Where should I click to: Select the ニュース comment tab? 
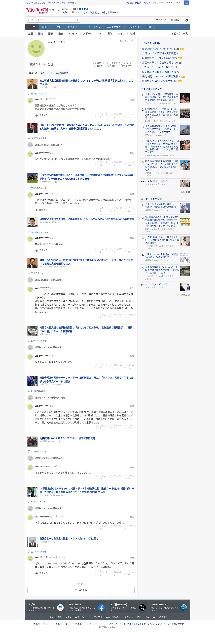coord(33,73)
